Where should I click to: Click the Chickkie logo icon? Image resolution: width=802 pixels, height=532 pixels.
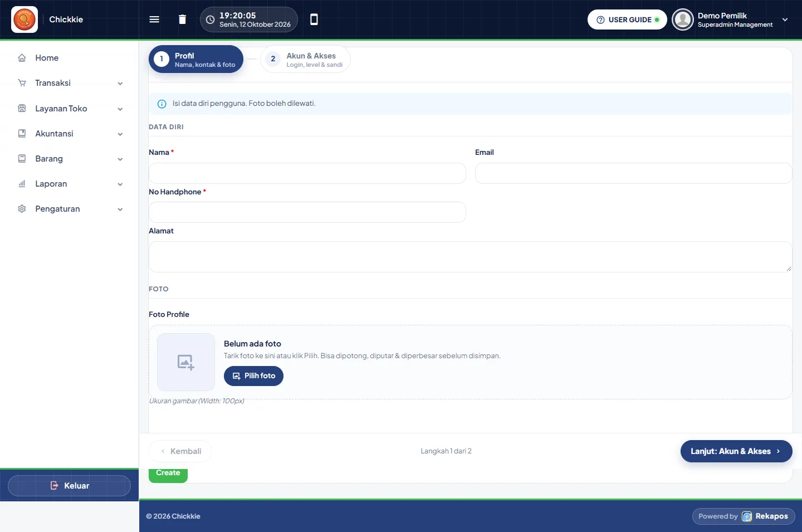[25, 19]
